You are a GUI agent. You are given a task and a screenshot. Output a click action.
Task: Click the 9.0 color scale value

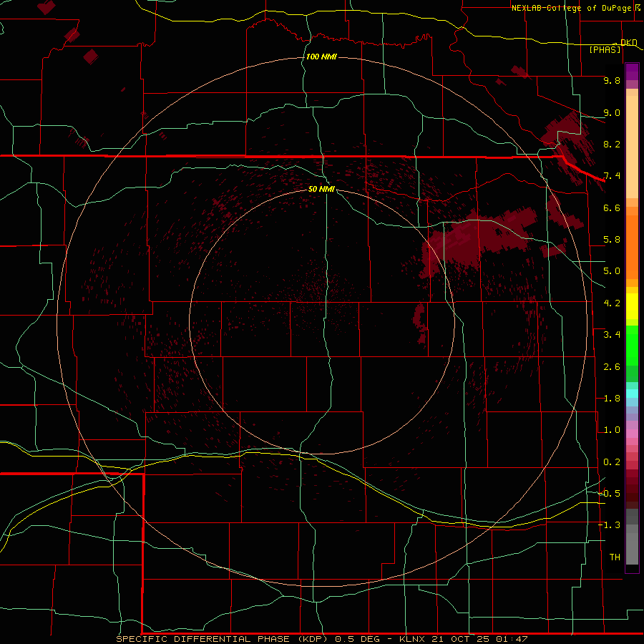(612, 112)
